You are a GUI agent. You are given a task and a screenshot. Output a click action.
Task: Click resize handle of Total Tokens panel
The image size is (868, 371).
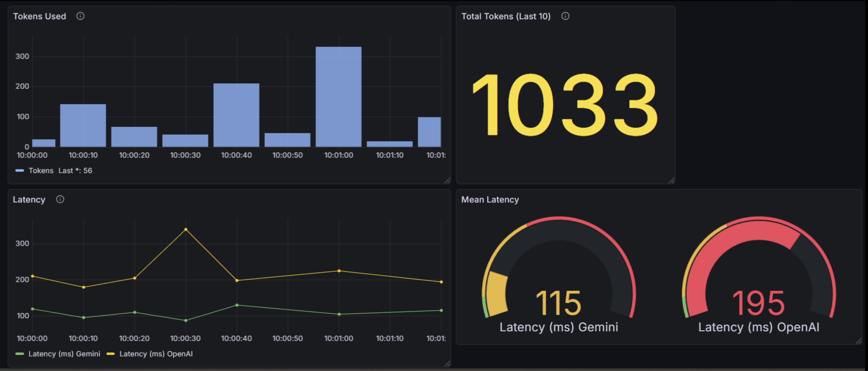pyautogui.click(x=672, y=181)
